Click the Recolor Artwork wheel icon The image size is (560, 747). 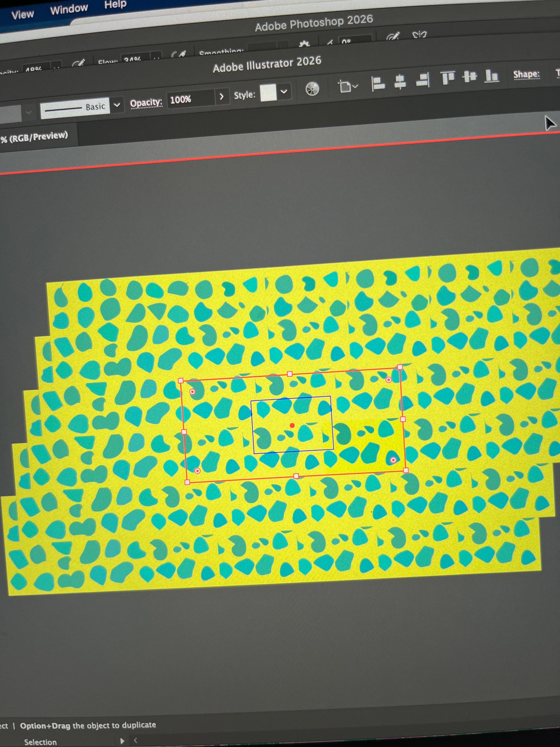pyautogui.click(x=312, y=89)
